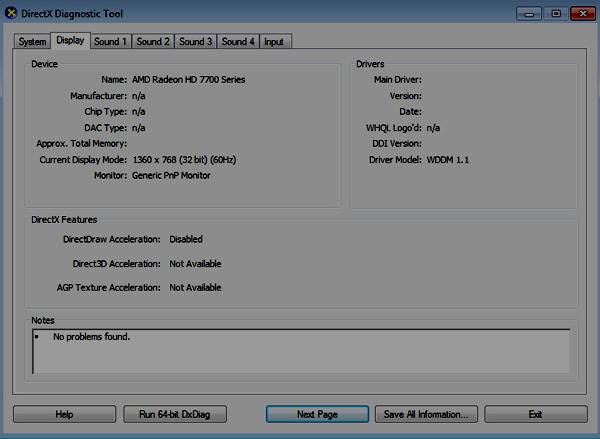Click the 'Main Driver:' label
The width and height of the screenshot is (600, 439).
[x=398, y=80]
